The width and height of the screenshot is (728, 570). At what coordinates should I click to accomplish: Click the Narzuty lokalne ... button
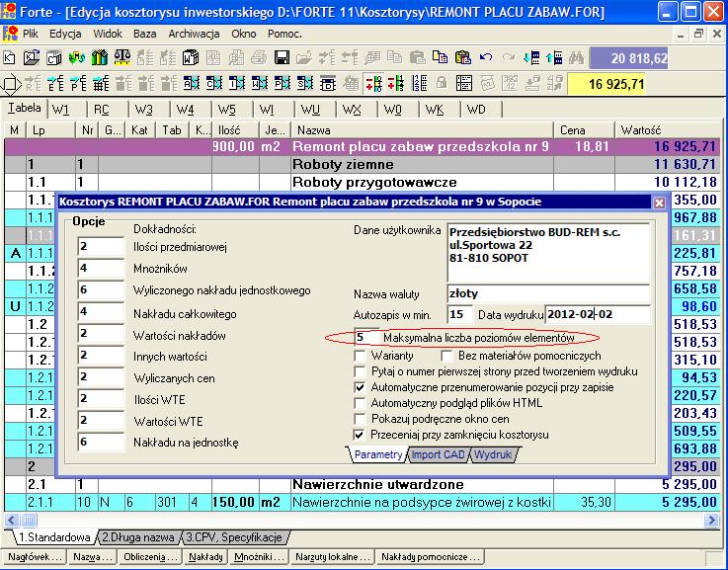pos(333,557)
